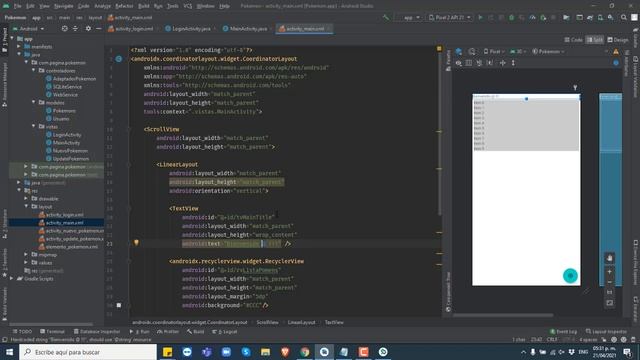Image resolution: width=640 pixels, height=360 pixels.
Task: Select the pan hand tool in preview
Action: [x=609, y=258]
